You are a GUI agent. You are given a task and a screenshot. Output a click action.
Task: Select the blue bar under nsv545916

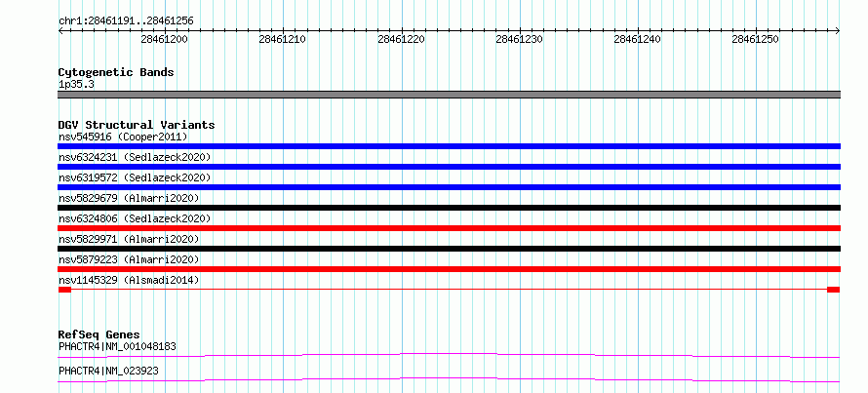click(x=449, y=146)
